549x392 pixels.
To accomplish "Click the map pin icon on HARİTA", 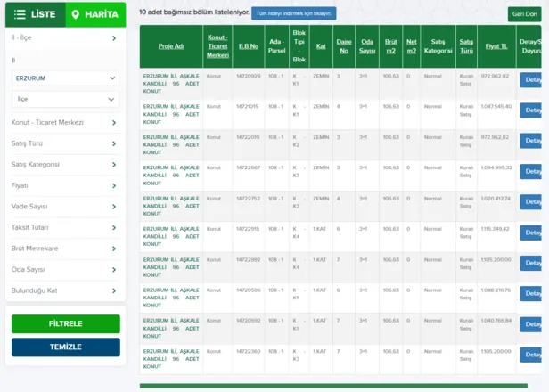I will pyautogui.click(x=76, y=14).
